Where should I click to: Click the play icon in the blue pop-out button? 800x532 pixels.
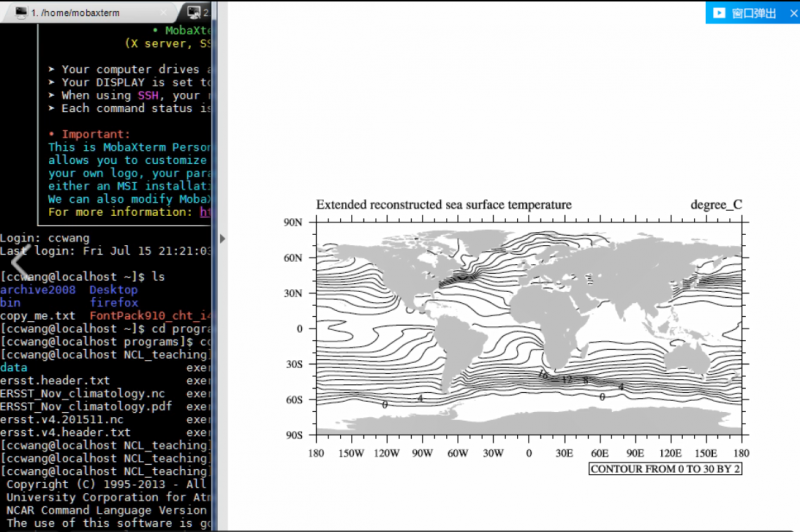pyautogui.click(x=719, y=13)
